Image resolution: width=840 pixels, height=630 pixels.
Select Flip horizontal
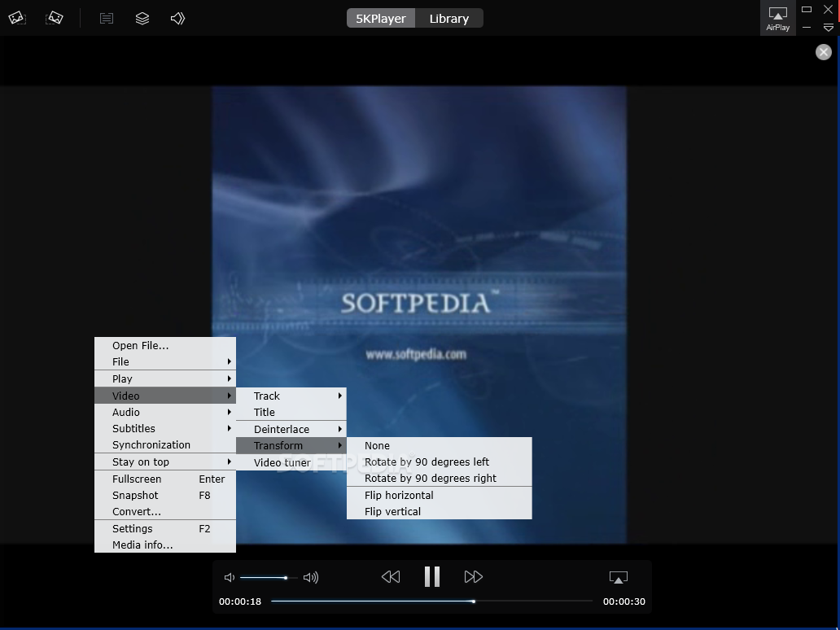(x=440, y=495)
